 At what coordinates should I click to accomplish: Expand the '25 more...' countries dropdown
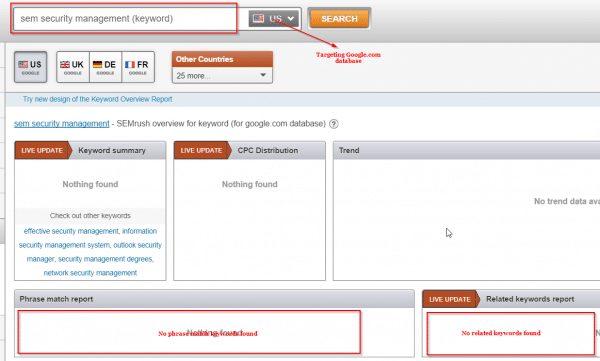pos(222,75)
